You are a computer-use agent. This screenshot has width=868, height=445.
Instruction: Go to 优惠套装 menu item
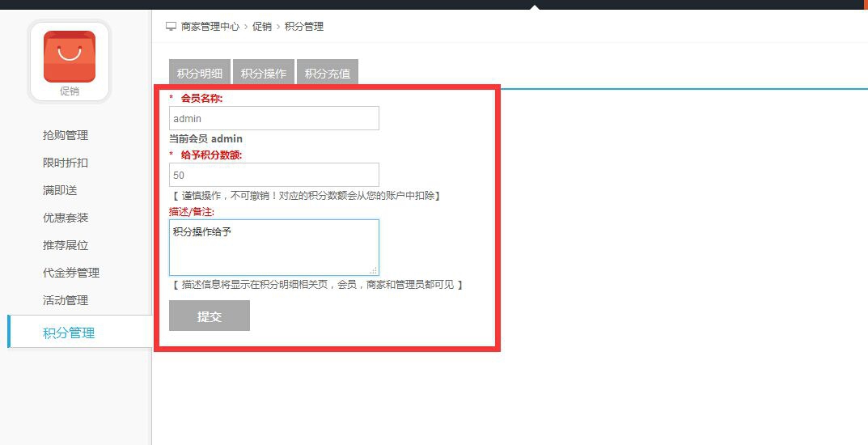click(66, 218)
